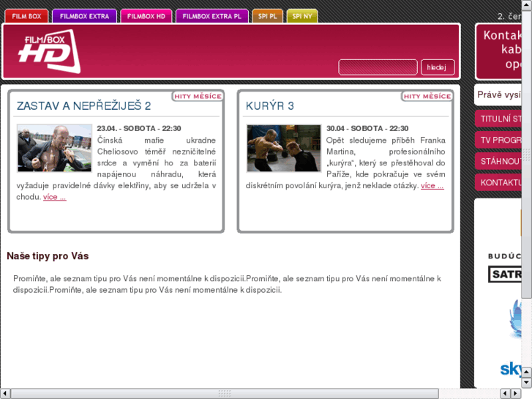
Task: Go to SPI PL tab
Action: click(x=267, y=16)
